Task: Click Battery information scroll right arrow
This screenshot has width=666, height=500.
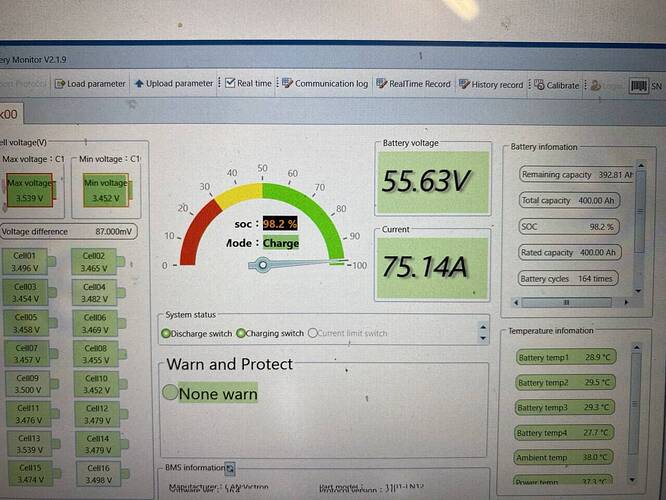Action: click(x=626, y=302)
